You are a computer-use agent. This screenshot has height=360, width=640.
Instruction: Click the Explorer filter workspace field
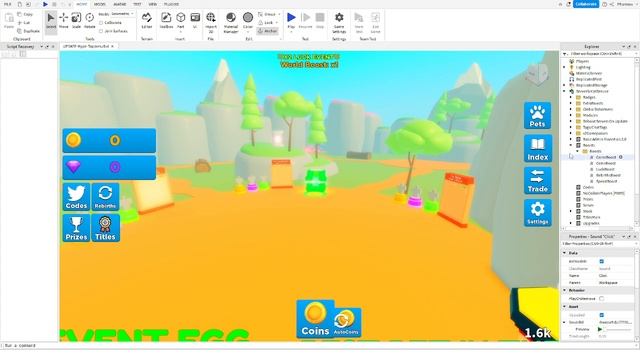[600, 54]
